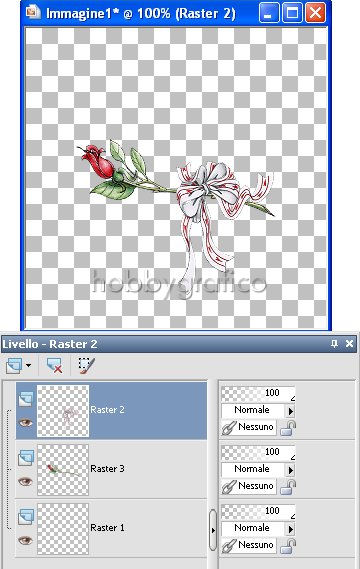Select the Raster 3 layer thumbnail
Image resolution: width=360 pixels, height=569 pixels.
[63, 470]
